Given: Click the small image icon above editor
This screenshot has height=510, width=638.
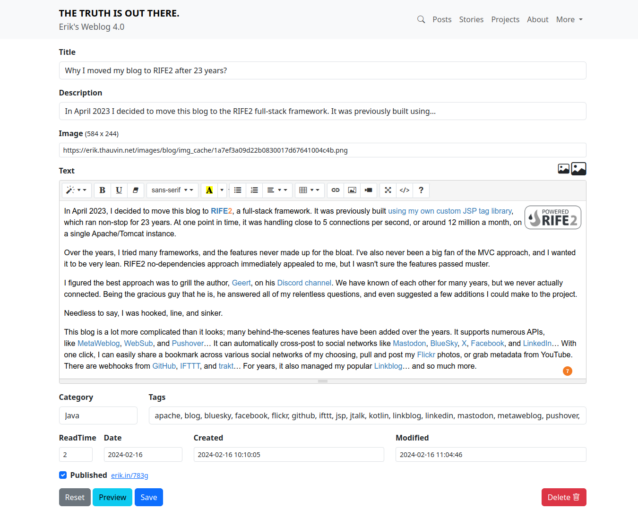Looking at the screenshot, I should [x=564, y=169].
